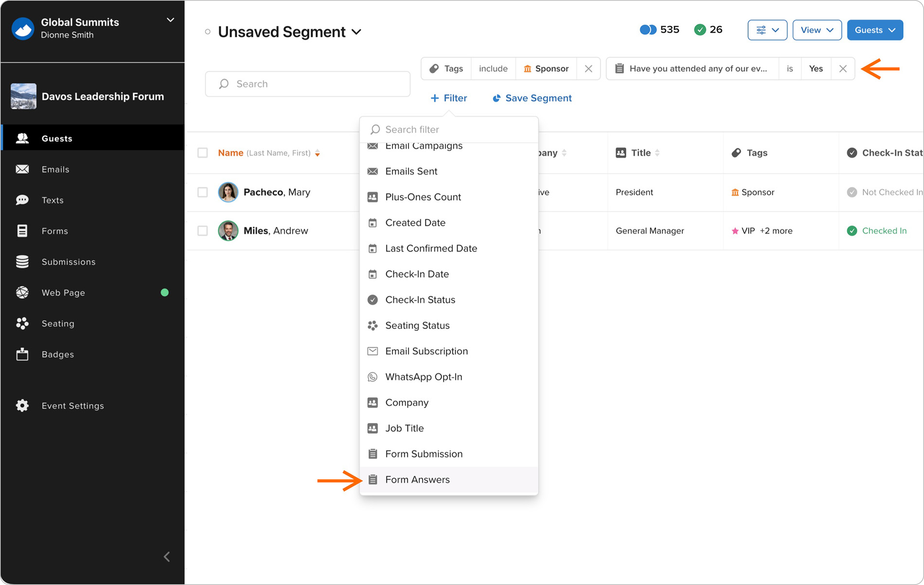924x585 pixels.
Task: Click Mary Pacheco's avatar
Action: [228, 192]
